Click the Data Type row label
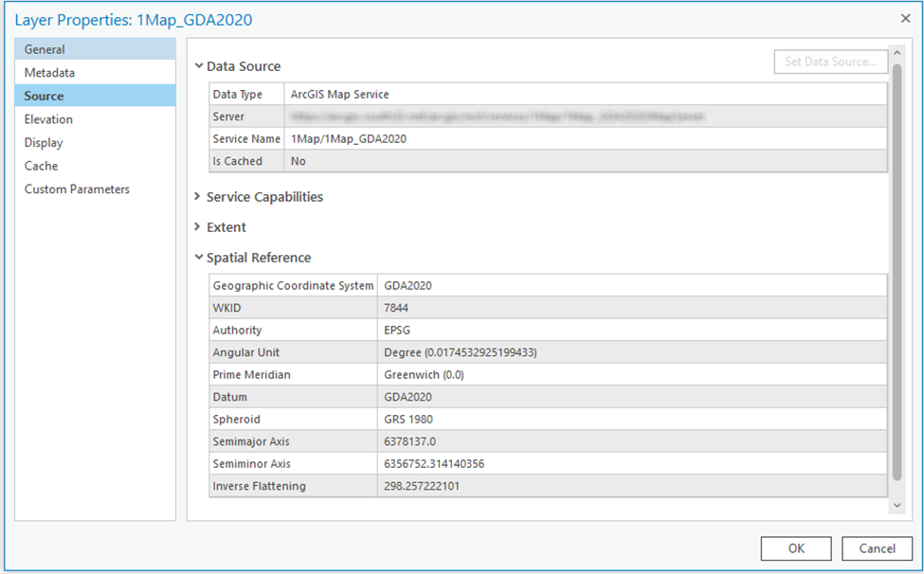 point(238,94)
